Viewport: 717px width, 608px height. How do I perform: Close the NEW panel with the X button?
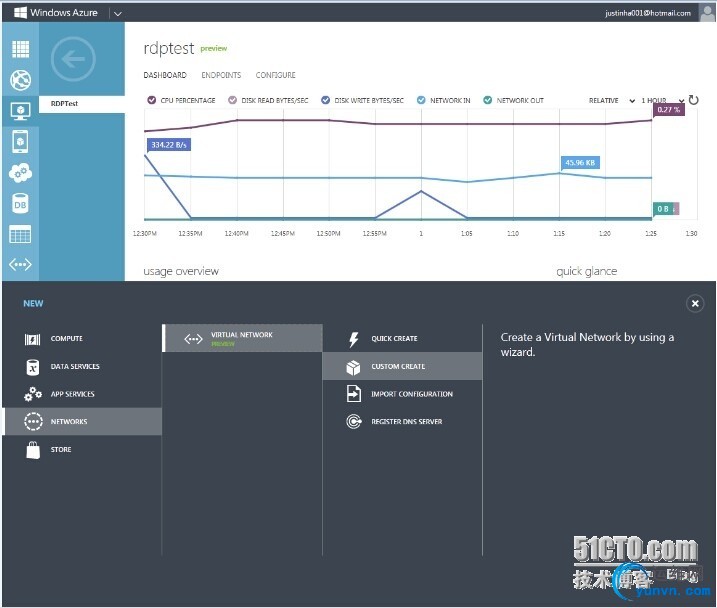tap(695, 303)
